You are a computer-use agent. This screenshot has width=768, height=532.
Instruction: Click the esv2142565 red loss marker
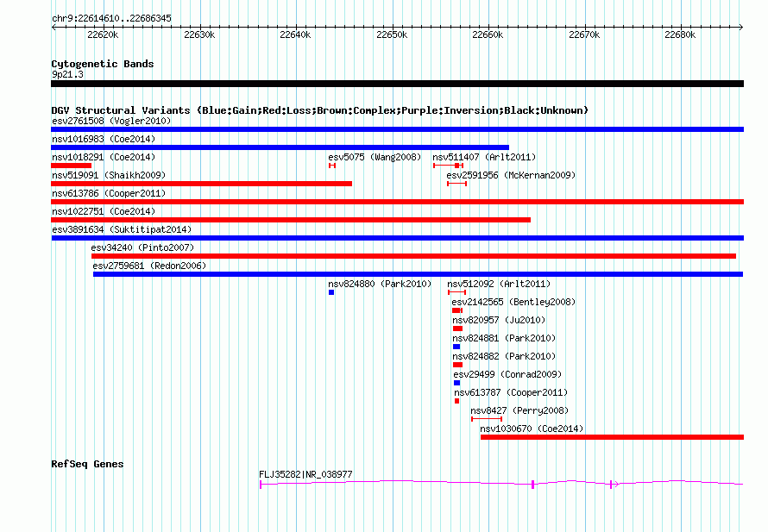[x=457, y=310]
